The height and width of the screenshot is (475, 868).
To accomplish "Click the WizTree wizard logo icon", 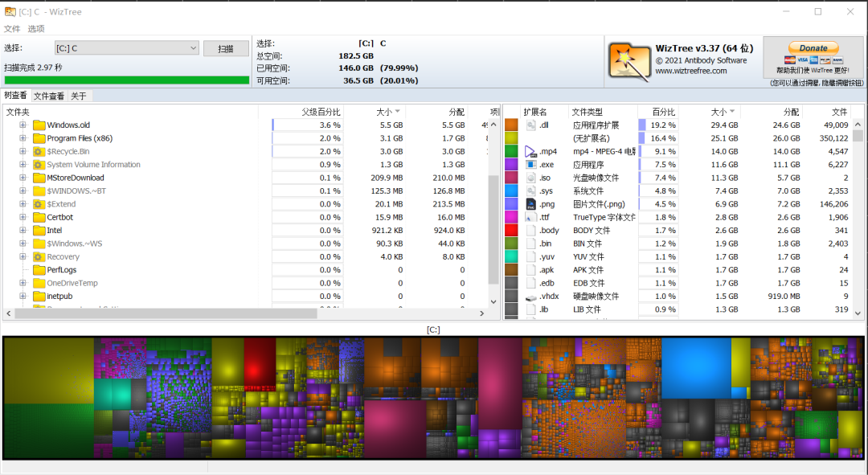I will click(x=629, y=63).
